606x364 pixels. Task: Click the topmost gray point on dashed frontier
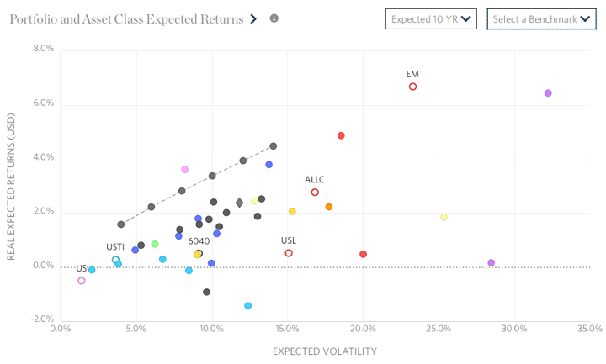tap(274, 146)
